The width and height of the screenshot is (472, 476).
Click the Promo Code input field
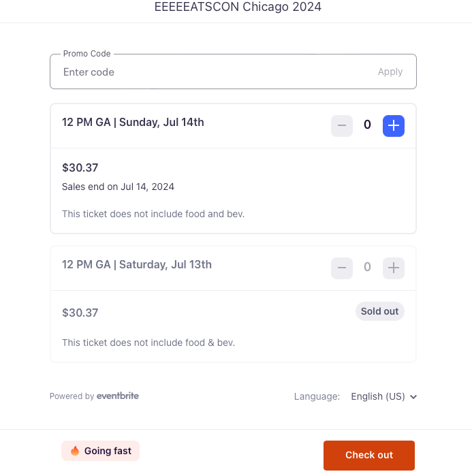pos(213,72)
